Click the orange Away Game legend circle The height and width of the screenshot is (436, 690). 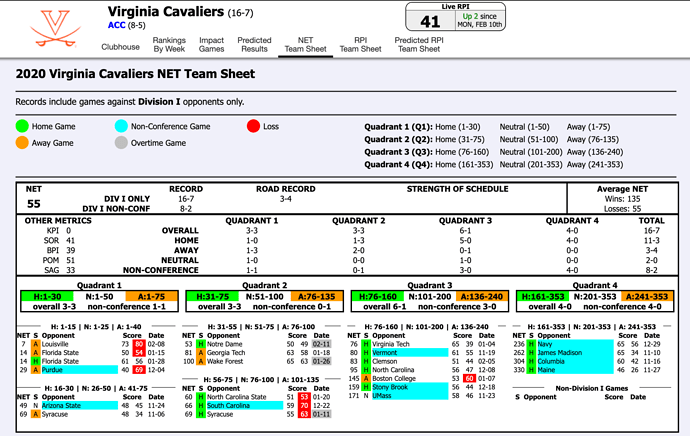[x=22, y=143]
